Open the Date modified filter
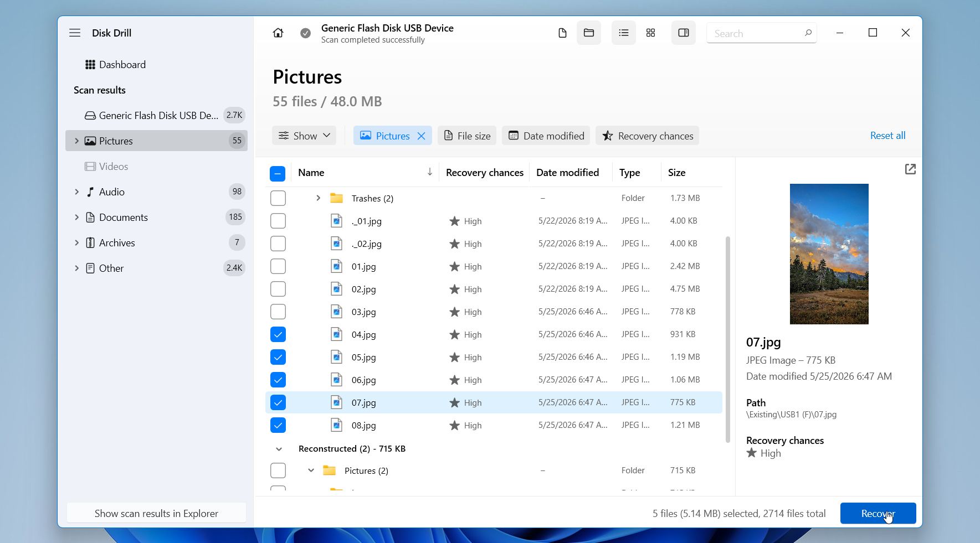This screenshot has width=980, height=543. point(546,136)
